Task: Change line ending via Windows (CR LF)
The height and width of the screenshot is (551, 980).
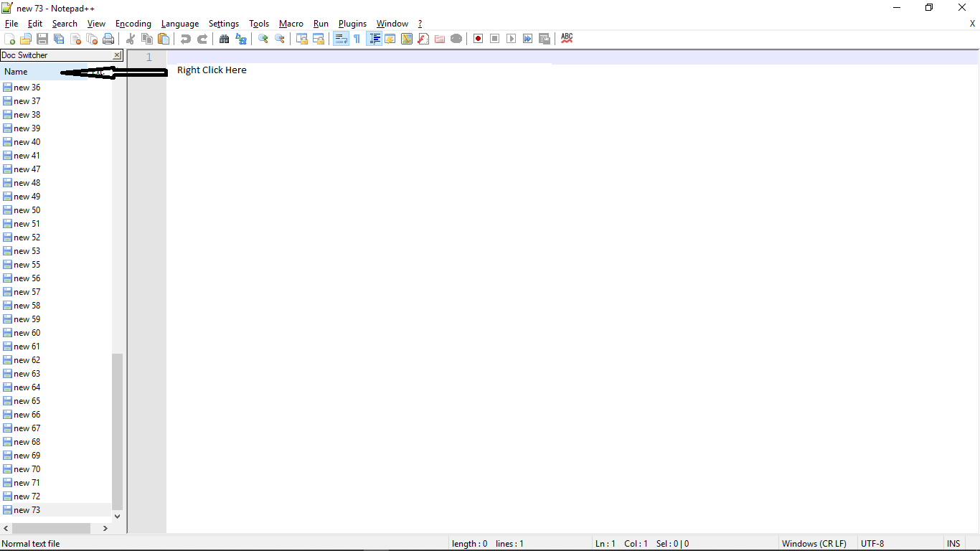Action: (x=815, y=543)
